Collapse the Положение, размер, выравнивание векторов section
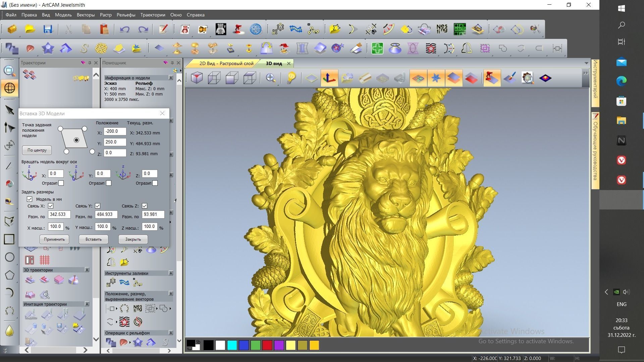This screenshot has width=644, height=362. [x=171, y=293]
